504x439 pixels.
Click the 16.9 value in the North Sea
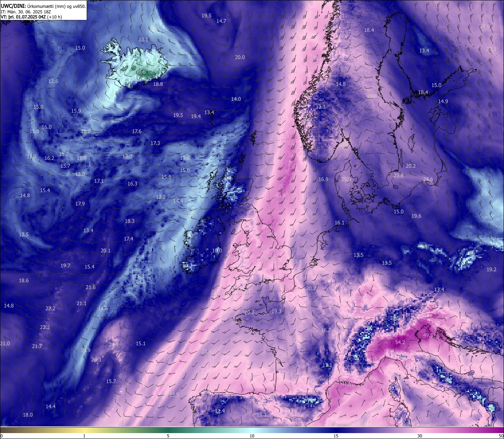pyautogui.click(x=323, y=179)
